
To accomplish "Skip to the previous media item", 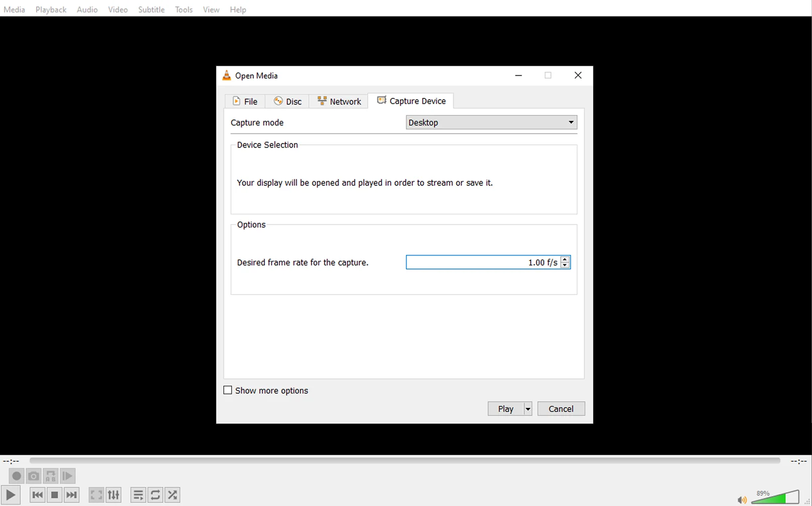I will (x=37, y=495).
